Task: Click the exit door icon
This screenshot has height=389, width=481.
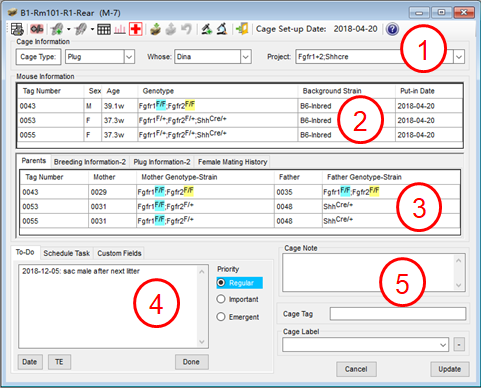Action: tap(242, 29)
